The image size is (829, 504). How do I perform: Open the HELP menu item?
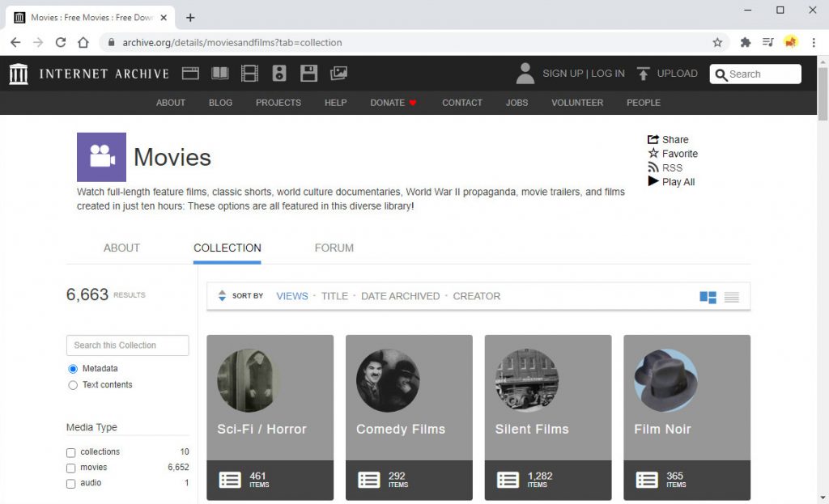pyautogui.click(x=336, y=103)
